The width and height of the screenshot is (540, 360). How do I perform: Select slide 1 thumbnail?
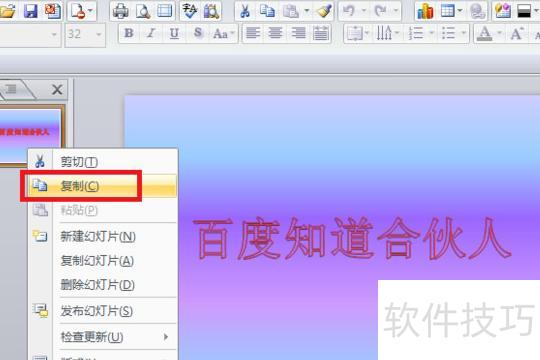coord(30,136)
